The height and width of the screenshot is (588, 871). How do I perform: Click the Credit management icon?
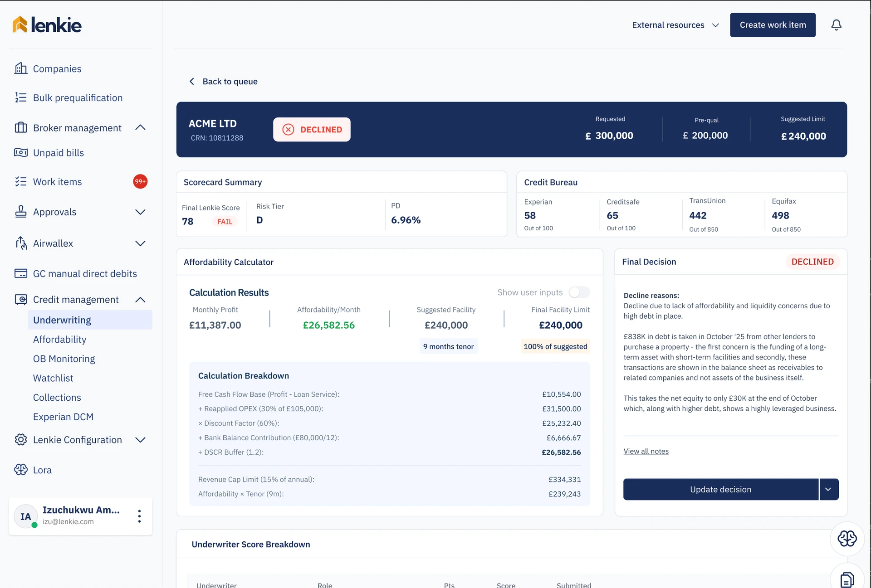click(21, 299)
